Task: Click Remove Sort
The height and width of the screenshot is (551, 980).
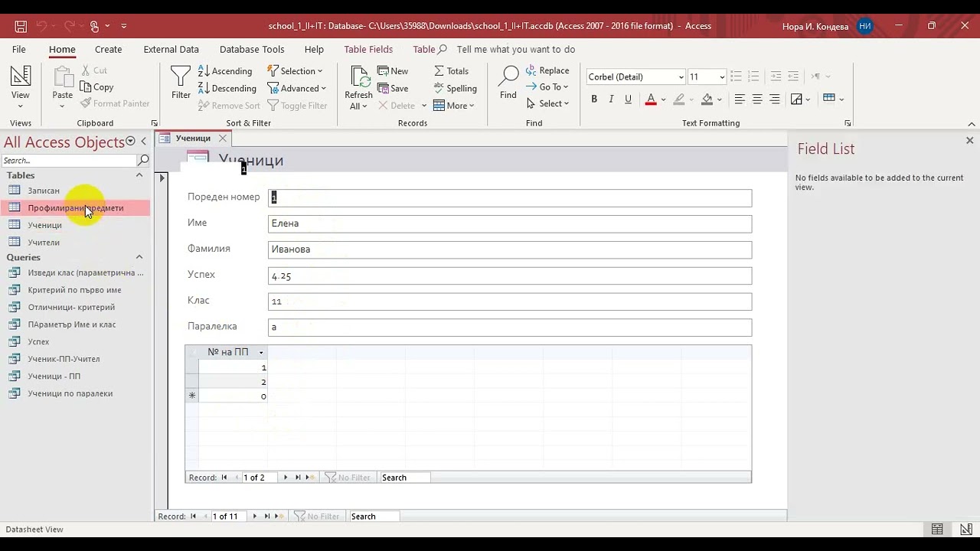Action: click(229, 106)
